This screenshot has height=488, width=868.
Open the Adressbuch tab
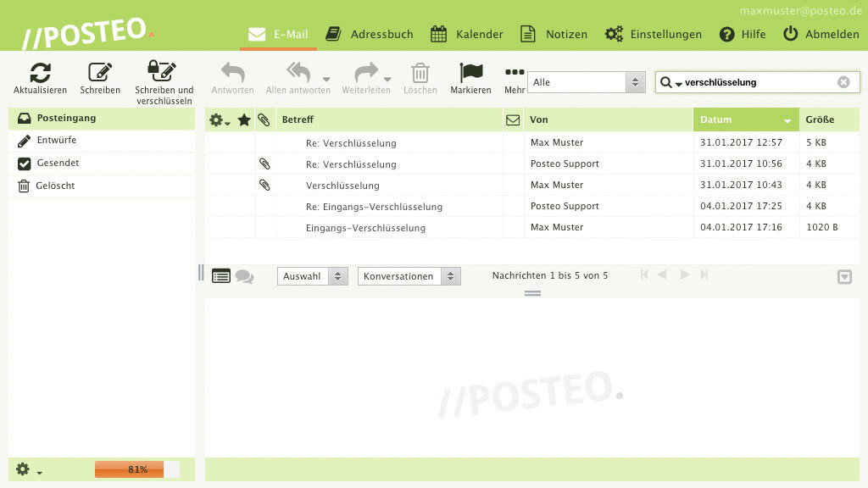tap(370, 34)
